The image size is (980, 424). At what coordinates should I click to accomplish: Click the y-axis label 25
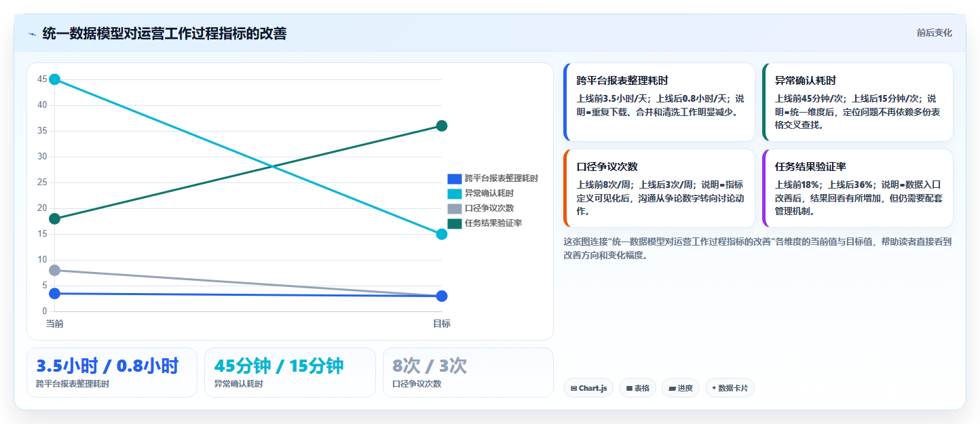point(42,182)
